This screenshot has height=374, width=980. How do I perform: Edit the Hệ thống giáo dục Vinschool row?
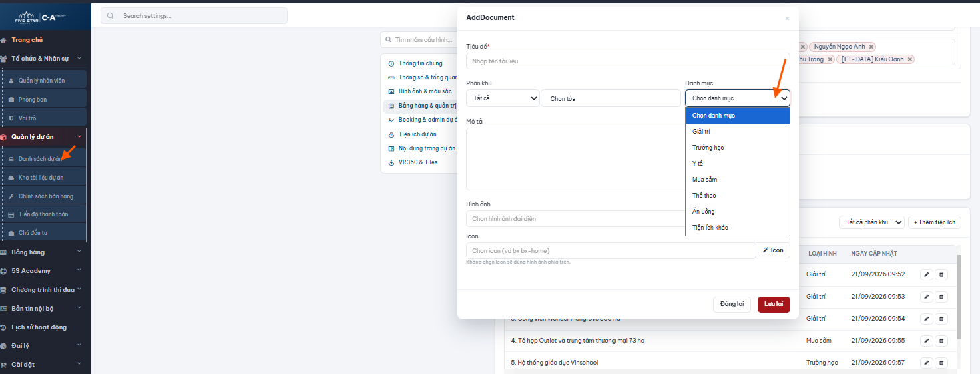pos(926,363)
